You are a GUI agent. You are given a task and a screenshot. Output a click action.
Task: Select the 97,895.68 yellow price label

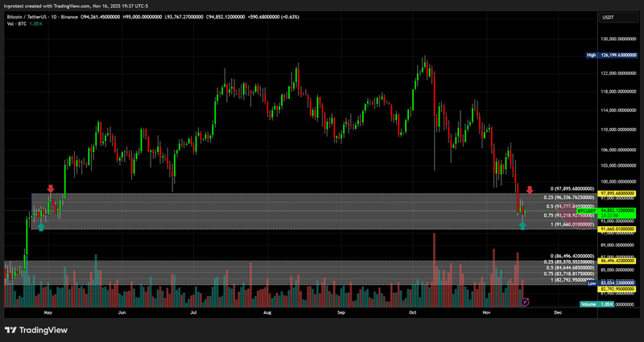coord(616,193)
